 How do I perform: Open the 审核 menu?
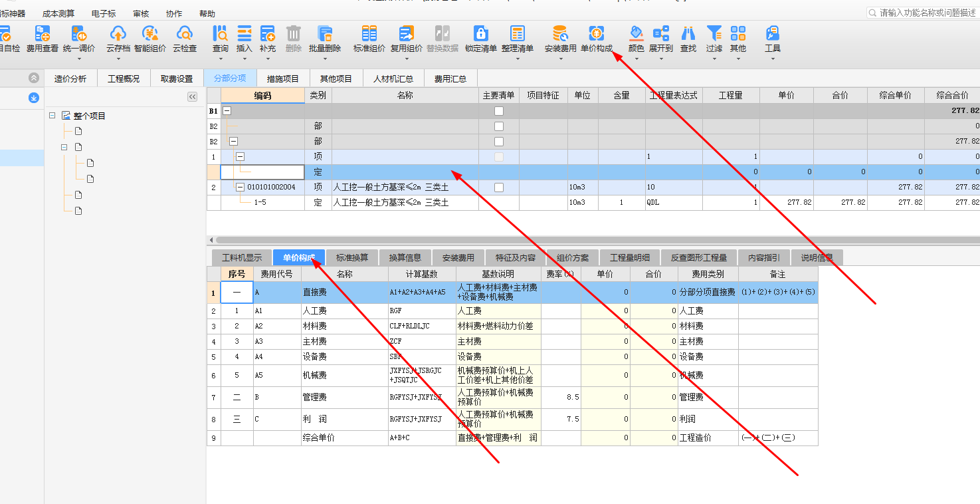pyautogui.click(x=141, y=14)
